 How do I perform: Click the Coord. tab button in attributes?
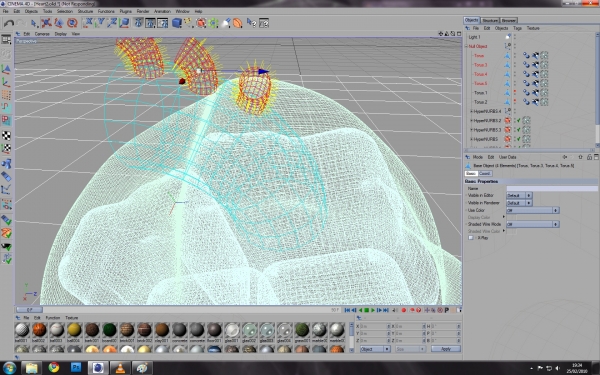(484, 173)
